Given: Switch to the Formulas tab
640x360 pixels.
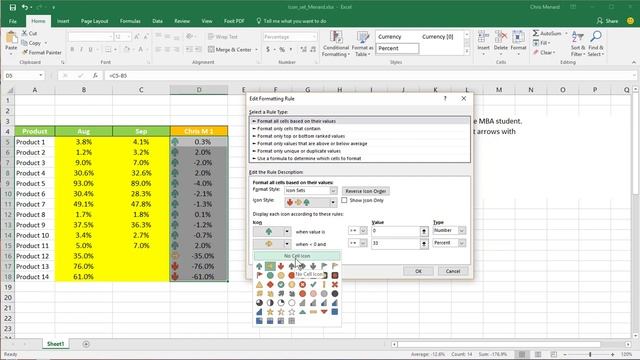Looking at the screenshot, I should 130,21.
